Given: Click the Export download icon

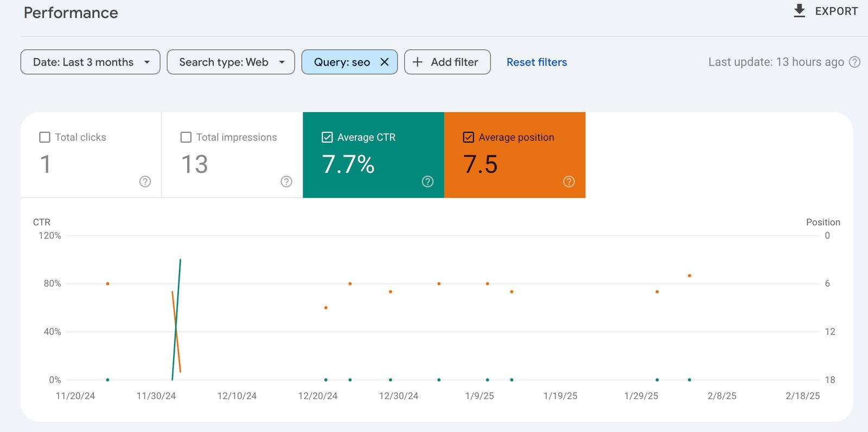Looking at the screenshot, I should point(799,11).
